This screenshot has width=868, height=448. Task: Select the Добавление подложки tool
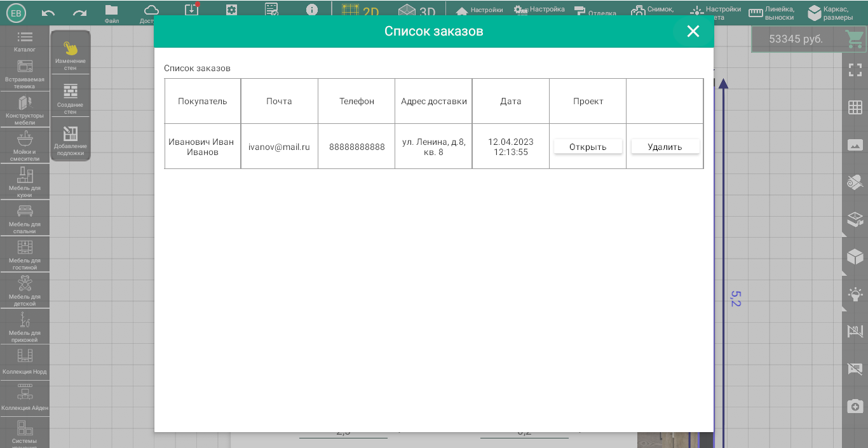(x=71, y=140)
